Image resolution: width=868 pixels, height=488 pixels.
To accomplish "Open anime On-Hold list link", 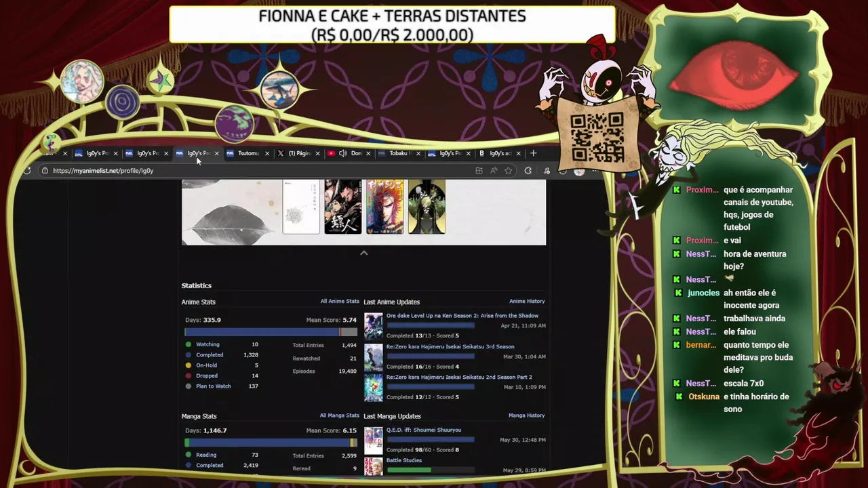I will (206, 365).
